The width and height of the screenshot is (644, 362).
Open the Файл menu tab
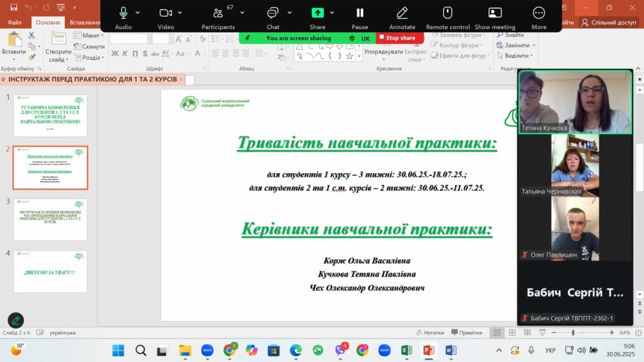pos(14,22)
